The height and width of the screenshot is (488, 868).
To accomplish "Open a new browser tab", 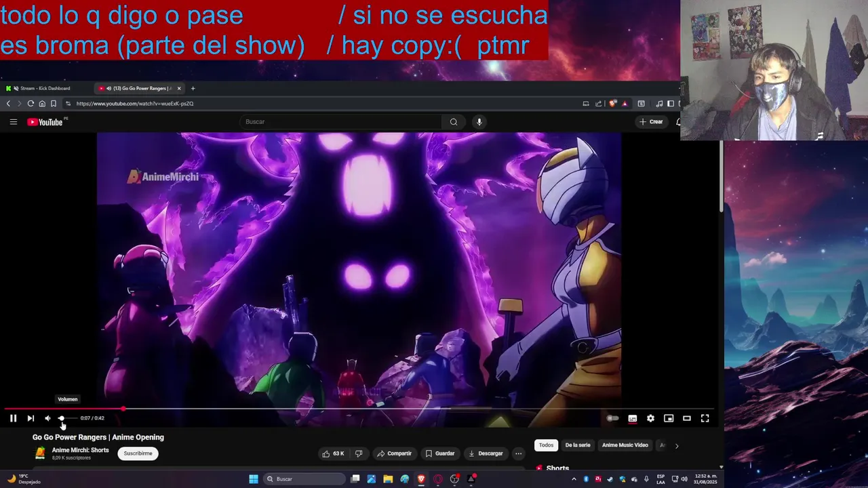I will 193,88.
